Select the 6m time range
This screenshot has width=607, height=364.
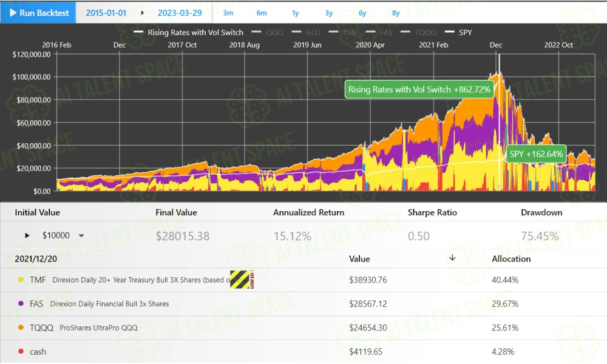[262, 13]
